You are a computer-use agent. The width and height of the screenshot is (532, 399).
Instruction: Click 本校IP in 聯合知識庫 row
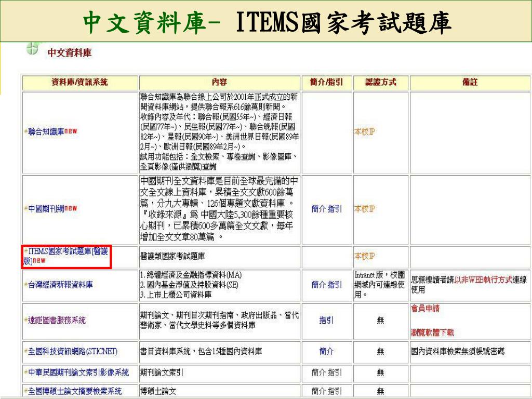click(x=365, y=131)
